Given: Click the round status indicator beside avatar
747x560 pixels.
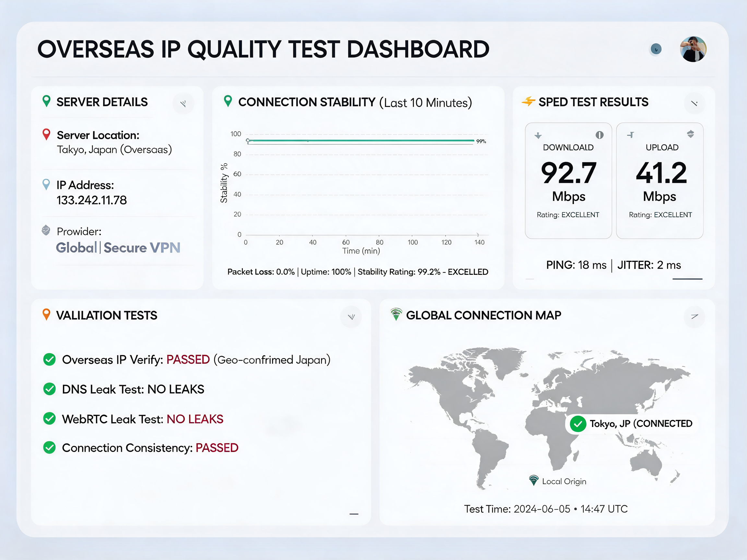Looking at the screenshot, I should (x=656, y=50).
